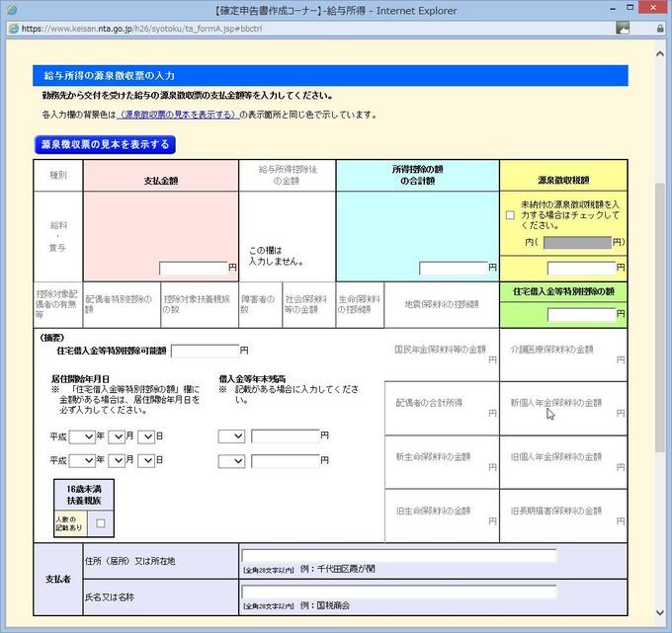Image resolution: width=672 pixels, height=633 pixels.
Task: Click the 生命保険料の控除額 cell
Action: point(360,304)
